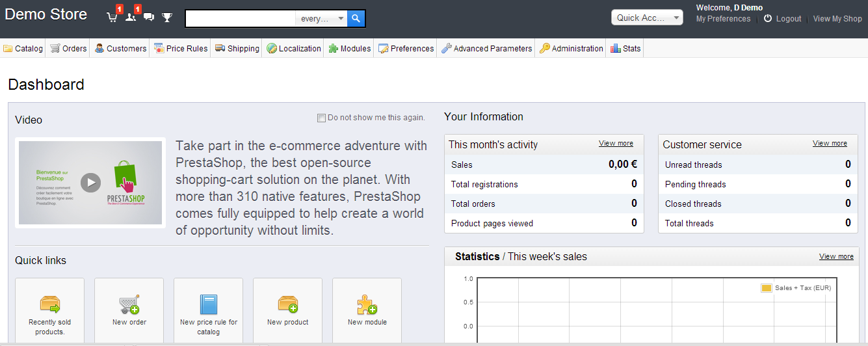The height and width of the screenshot is (346, 868).
Task: Open the Advanced Parameters menu
Action: tap(486, 48)
